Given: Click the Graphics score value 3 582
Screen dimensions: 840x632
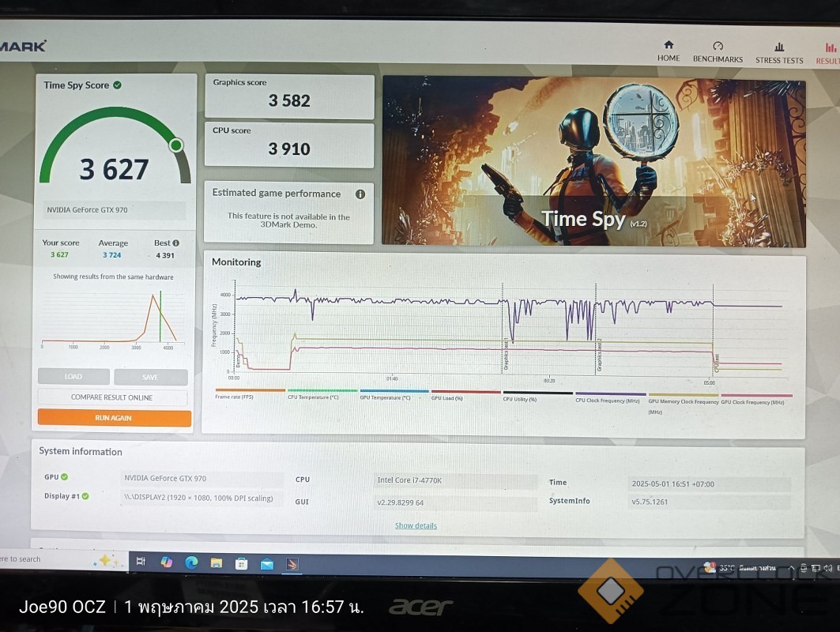Looking at the screenshot, I should coord(289,100).
